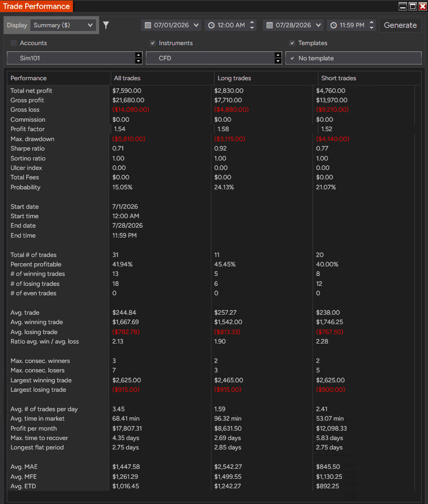This screenshot has width=428, height=504.
Task: Click the $13,970.00 short gross profit value
Action: pyautogui.click(x=331, y=100)
